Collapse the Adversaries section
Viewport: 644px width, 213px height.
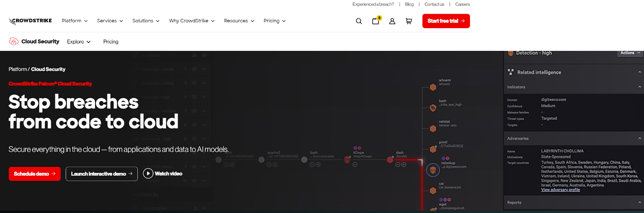pyautogui.click(x=640, y=138)
